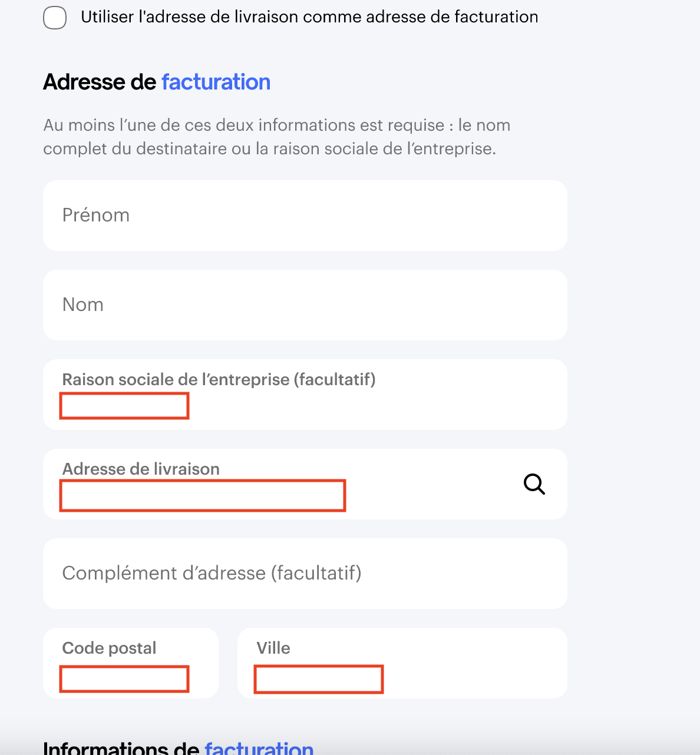Click the "Raison sociale de l'entreprise (facultatif)" label
Screen dimensions: 700x755
[x=219, y=380]
